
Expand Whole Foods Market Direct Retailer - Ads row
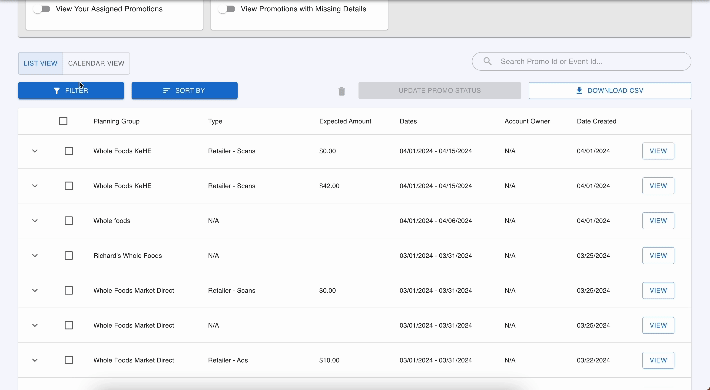click(x=35, y=360)
